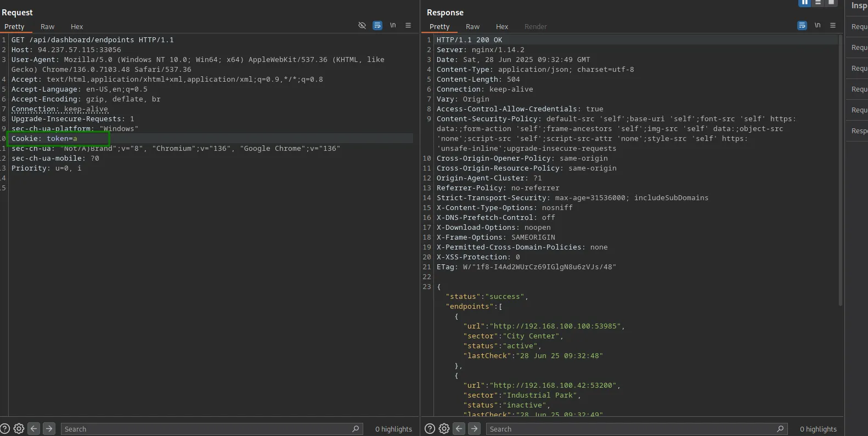This screenshot has width=868, height=436.
Task: Expand the last Inspector row, Resp…
Action: click(x=857, y=131)
